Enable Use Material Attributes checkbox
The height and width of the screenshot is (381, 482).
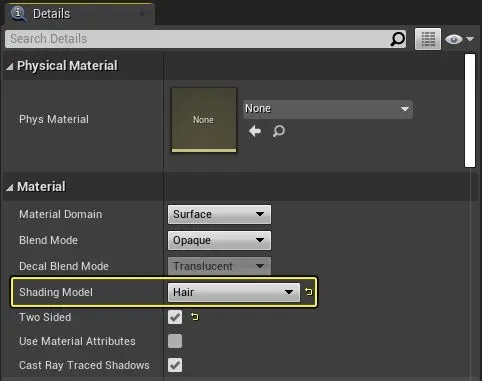click(x=175, y=341)
